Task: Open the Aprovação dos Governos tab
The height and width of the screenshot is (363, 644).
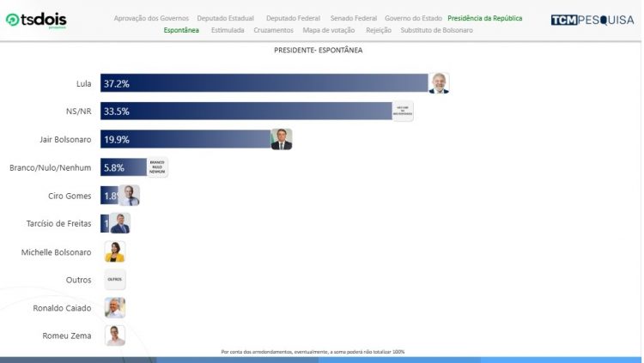Action: [x=152, y=18]
